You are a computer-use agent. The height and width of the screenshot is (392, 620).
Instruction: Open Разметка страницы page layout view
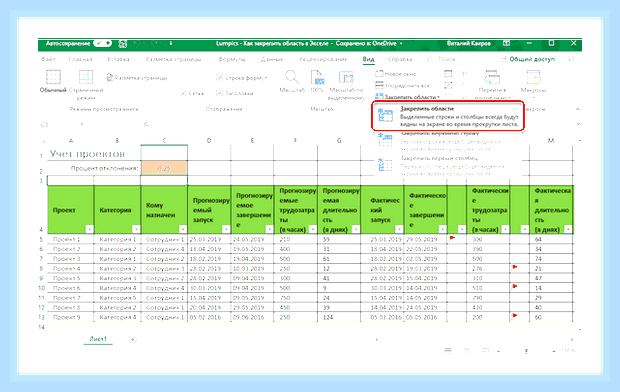[x=137, y=78]
